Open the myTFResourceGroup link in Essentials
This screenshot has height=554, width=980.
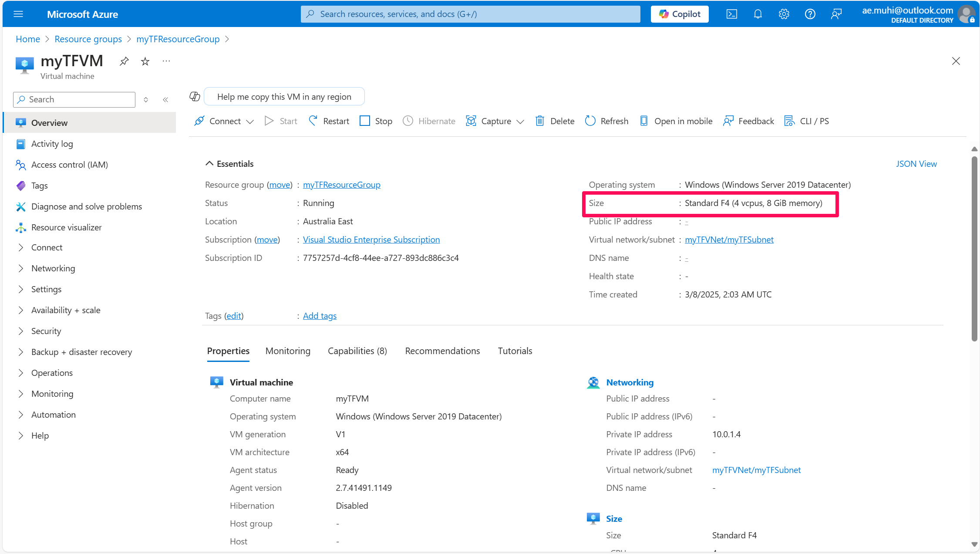342,185
